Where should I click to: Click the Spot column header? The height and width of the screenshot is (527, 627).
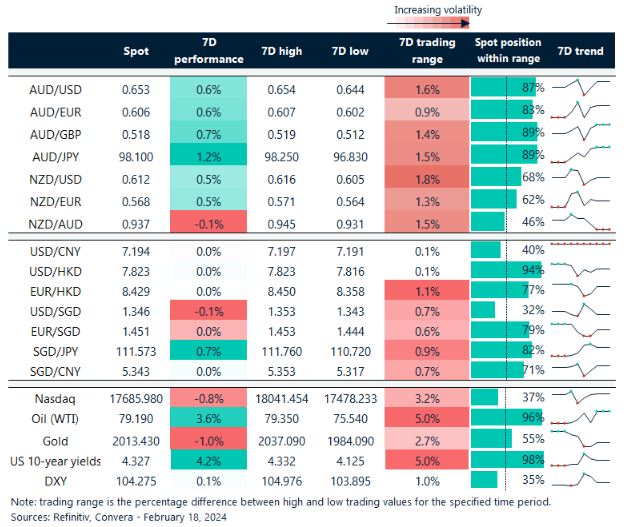[136, 51]
